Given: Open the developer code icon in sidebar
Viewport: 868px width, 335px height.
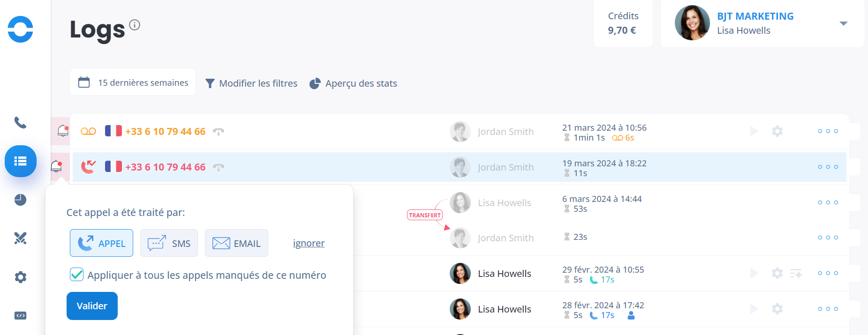Looking at the screenshot, I should pos(20,315).
